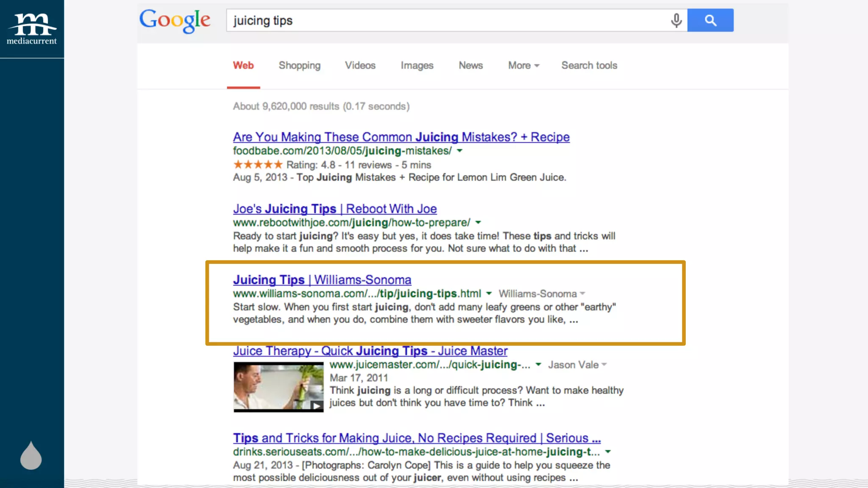Click the blue magnifier search button
The height and width of the screenshot is (488, 868).
[x=710, y=20]
